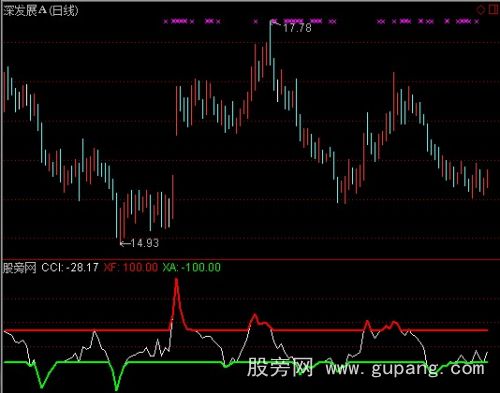Click the red diamond icon at chart corner
The width and height of the screenshot is (500, 393).
pyautogui.click(x=481, y=10)
